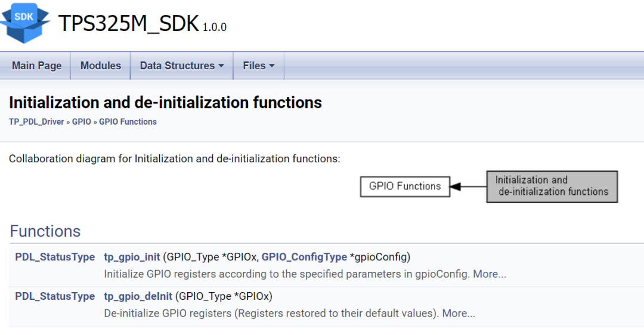The height and width of the screenshot is (335, 644).
Task: Navigate to the GPIO breadcrumb link
Action: [82, 122]
